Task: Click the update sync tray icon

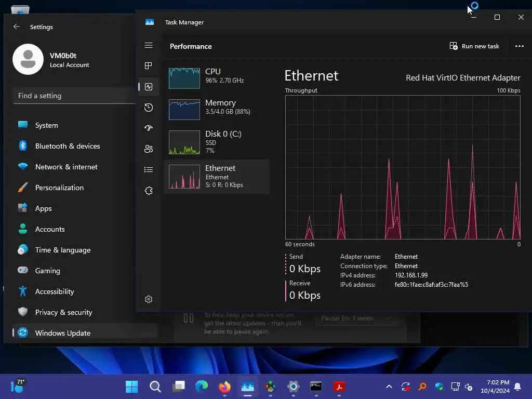Action: 406,387
